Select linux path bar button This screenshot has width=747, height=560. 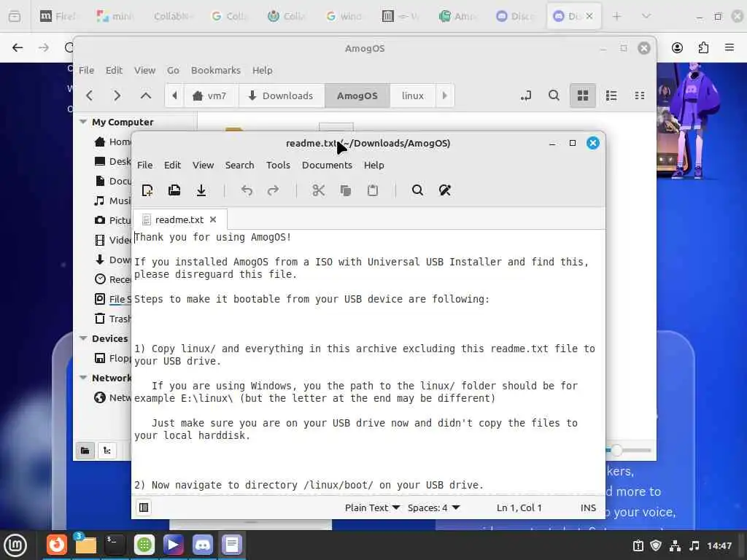(413, 96)
